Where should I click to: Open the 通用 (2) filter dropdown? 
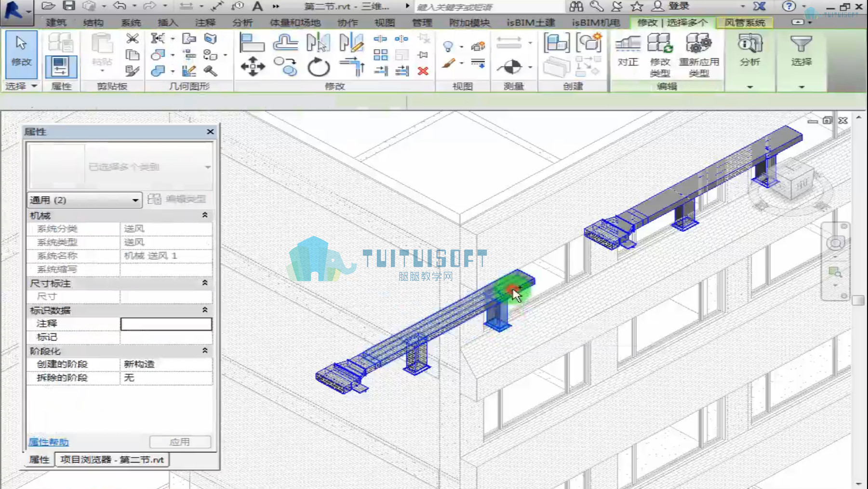click(84, 199)
